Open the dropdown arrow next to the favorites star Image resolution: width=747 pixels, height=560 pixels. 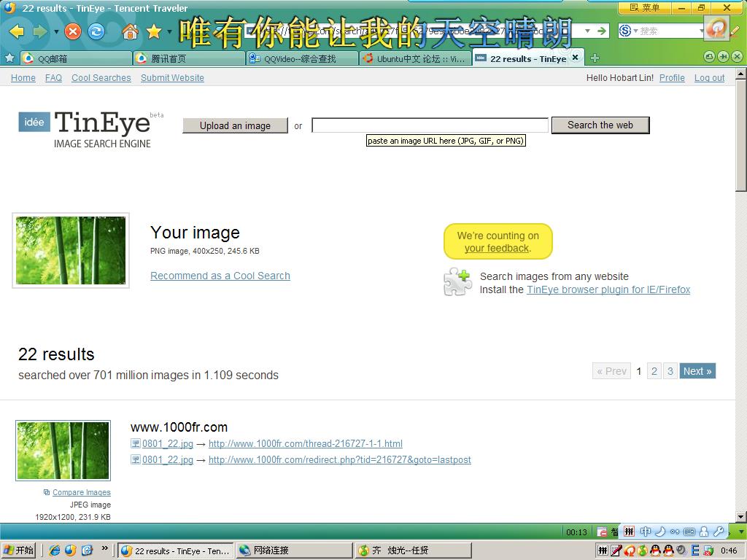pos(169,32)
